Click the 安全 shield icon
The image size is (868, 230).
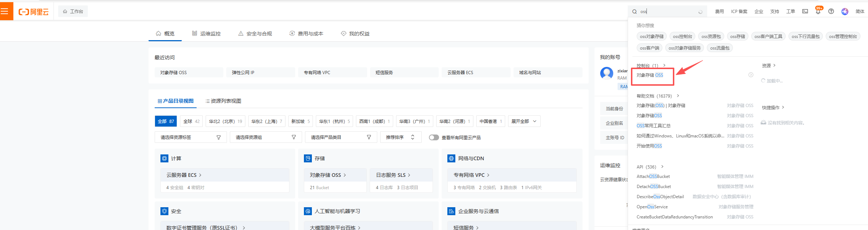pyautogui.click(x=164, y=211)
